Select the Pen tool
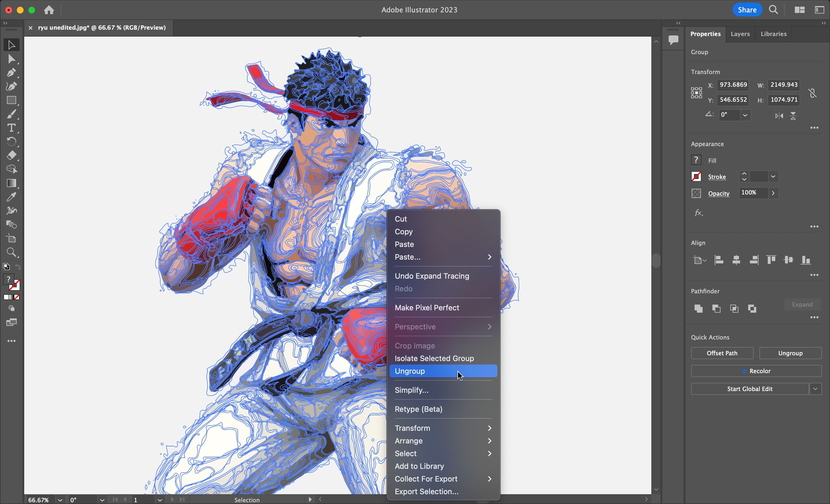This screenshot has height=504, width=830. (x=11, y=73)
